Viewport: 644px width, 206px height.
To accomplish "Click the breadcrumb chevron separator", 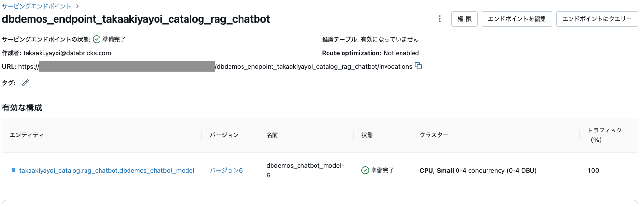I will (77, 6).
